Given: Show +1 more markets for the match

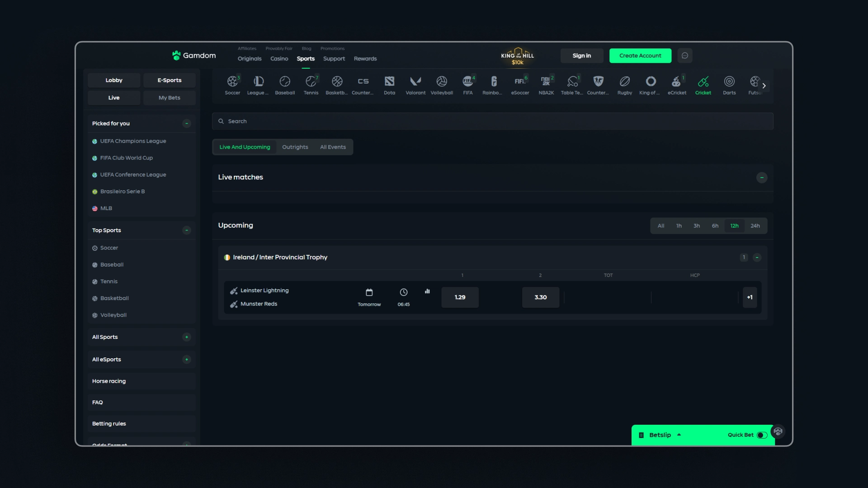Looking at the screenshot, I should 750,297.
